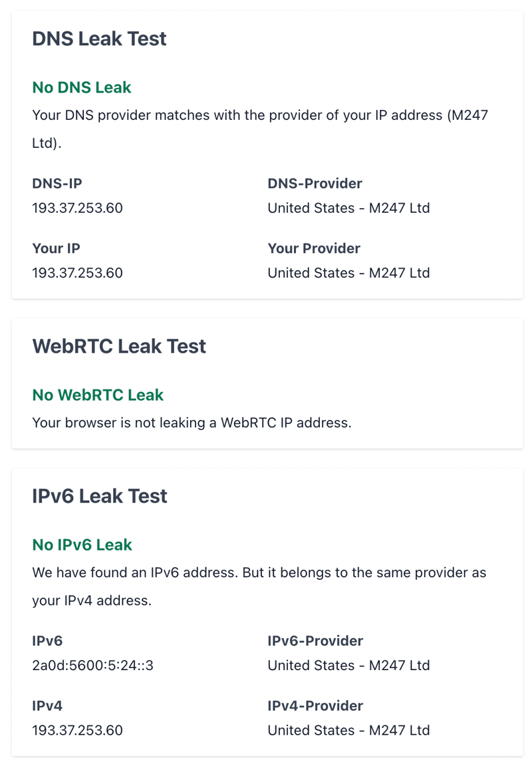Click the DNS Leak Test heading
The width and height of the screenshot is (532, 768).
99,39
